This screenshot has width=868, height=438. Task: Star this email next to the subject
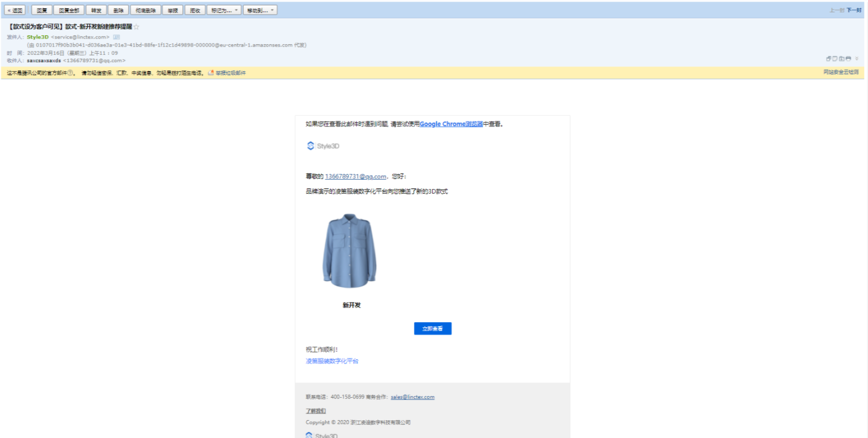[137, 27]
